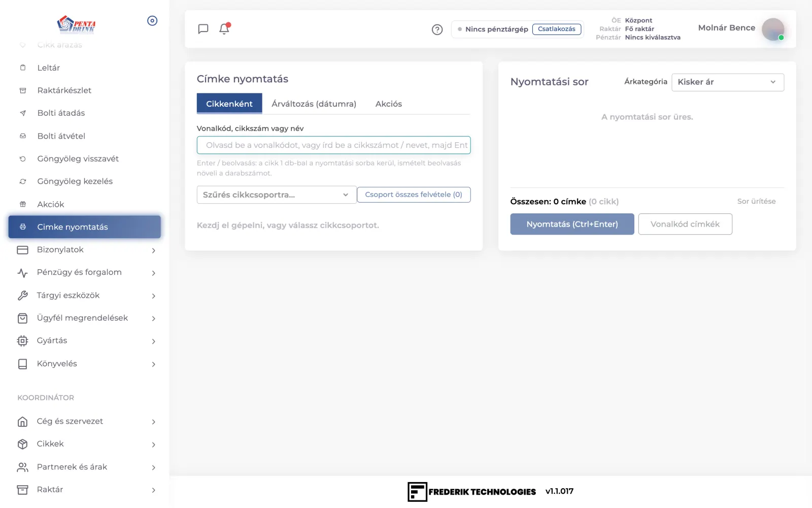Open the Árkategória Kisker ár dropdown
Screen dimensions: 812x508
[x=727, y=82]
